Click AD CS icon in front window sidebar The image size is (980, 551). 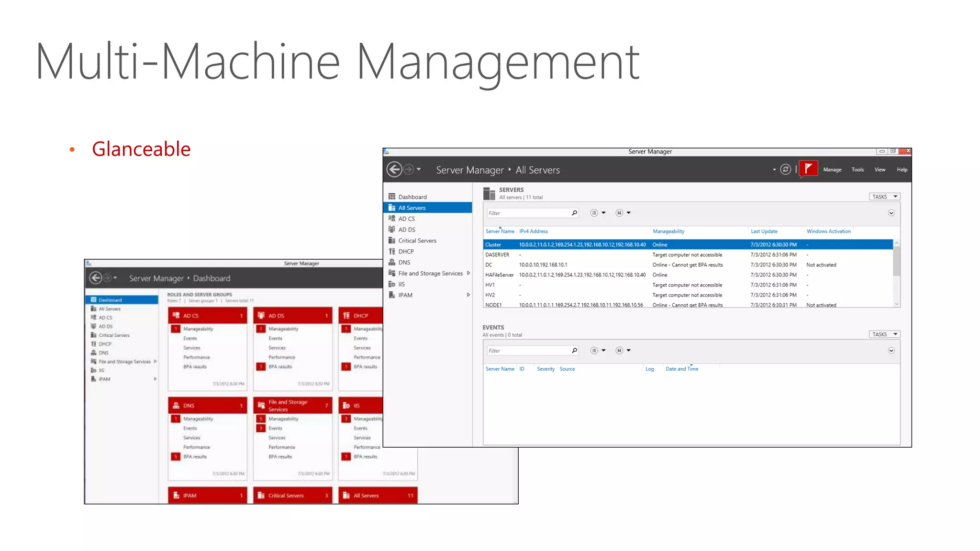[392, 219]
